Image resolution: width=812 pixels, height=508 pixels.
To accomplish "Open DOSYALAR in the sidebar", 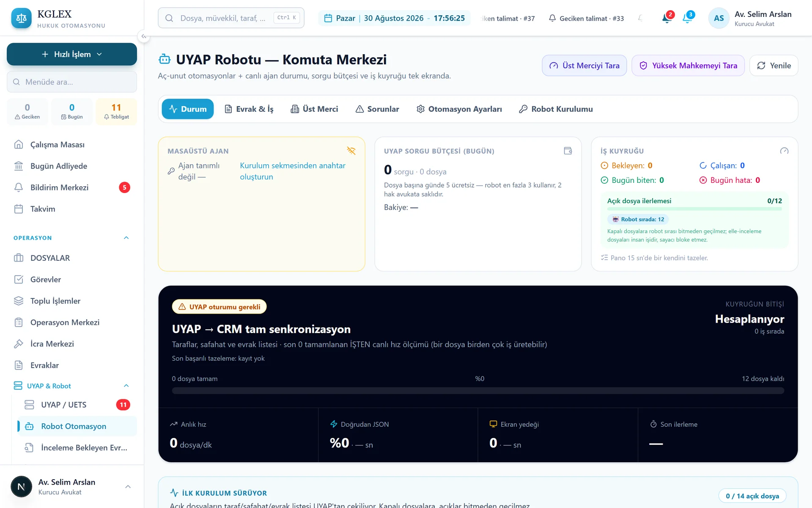I will (72, 258).
